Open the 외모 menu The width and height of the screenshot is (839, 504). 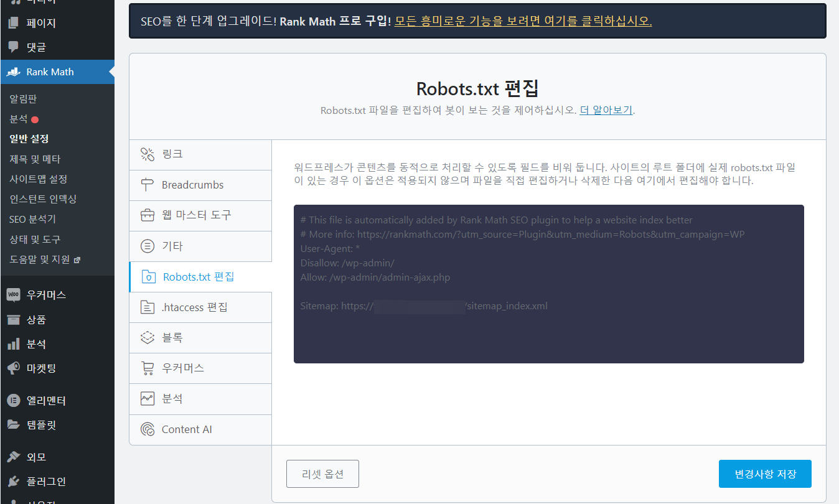coord(57,457)
